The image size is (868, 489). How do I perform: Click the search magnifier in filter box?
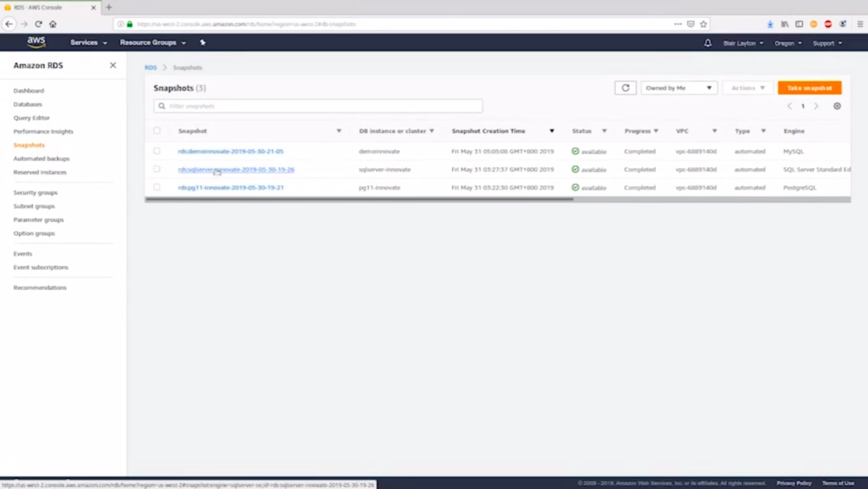pos(162,106)
